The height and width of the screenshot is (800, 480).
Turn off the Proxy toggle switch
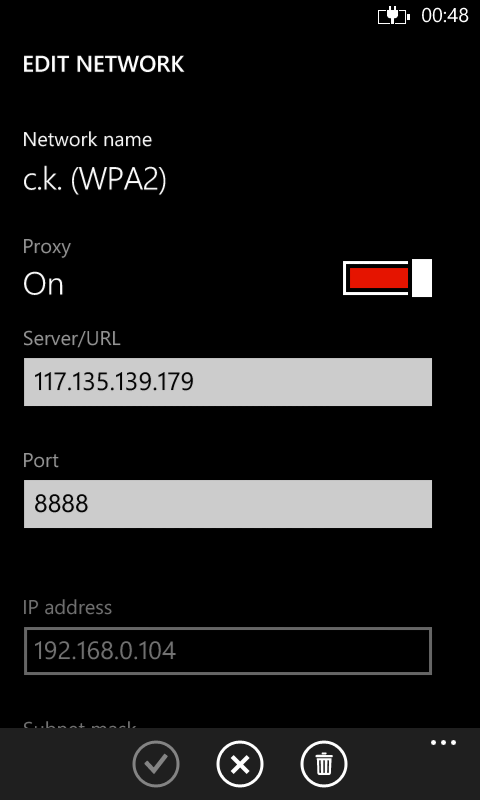387,278
